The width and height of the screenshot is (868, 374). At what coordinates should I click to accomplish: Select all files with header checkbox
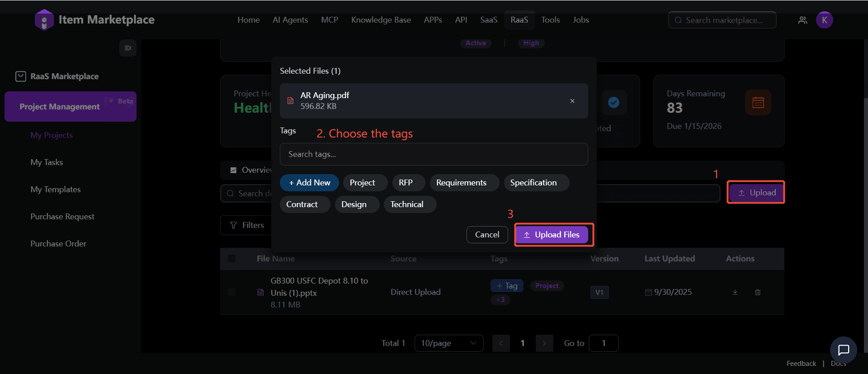point(231,259)
